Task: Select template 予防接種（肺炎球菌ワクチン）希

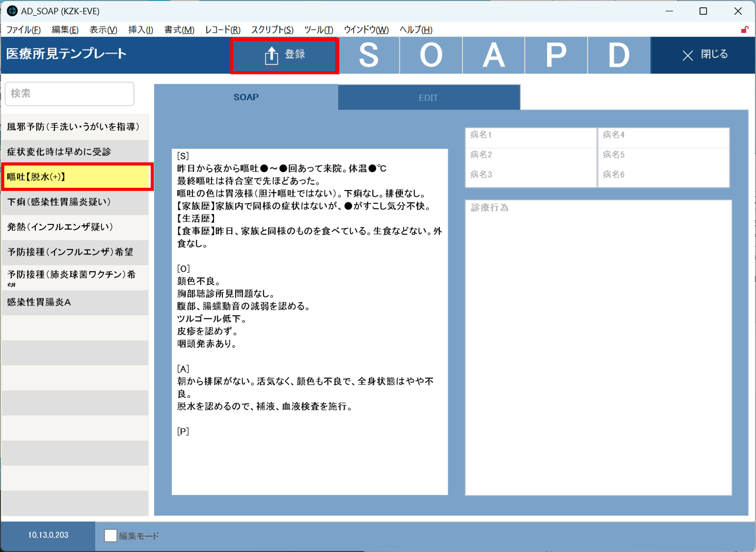Action: 75,277
